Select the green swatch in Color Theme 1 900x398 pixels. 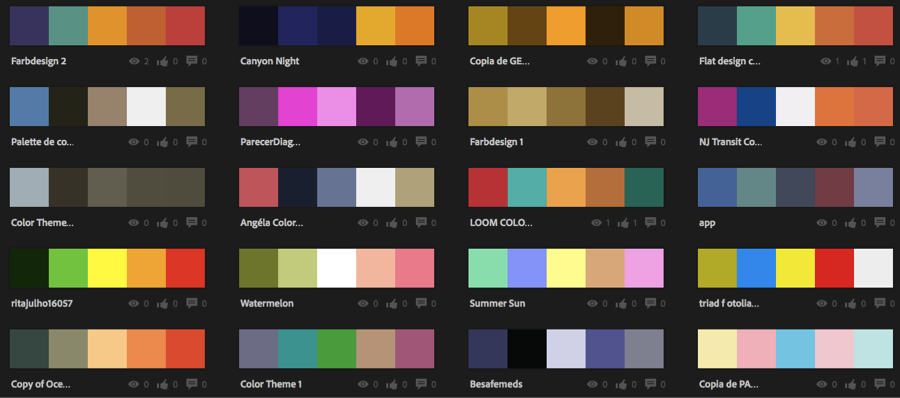pos(336,349)
